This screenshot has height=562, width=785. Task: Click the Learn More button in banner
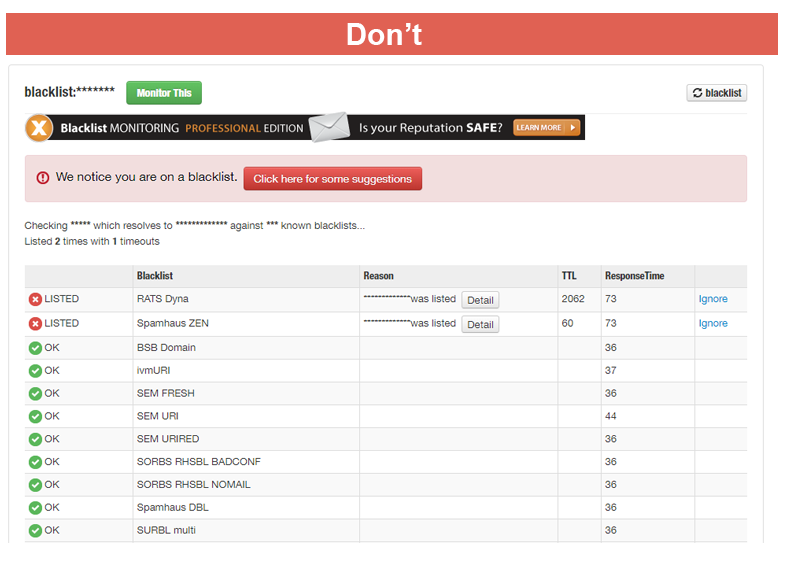(547, 128)
